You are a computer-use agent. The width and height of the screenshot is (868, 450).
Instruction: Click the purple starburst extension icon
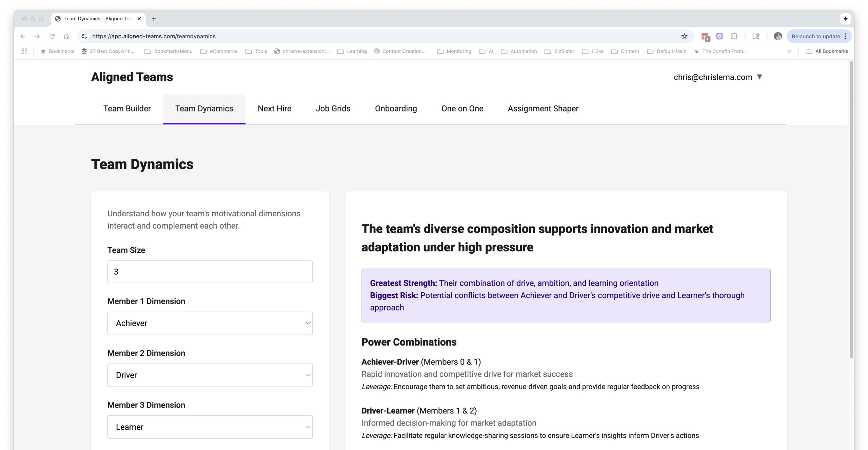point(720,36)
